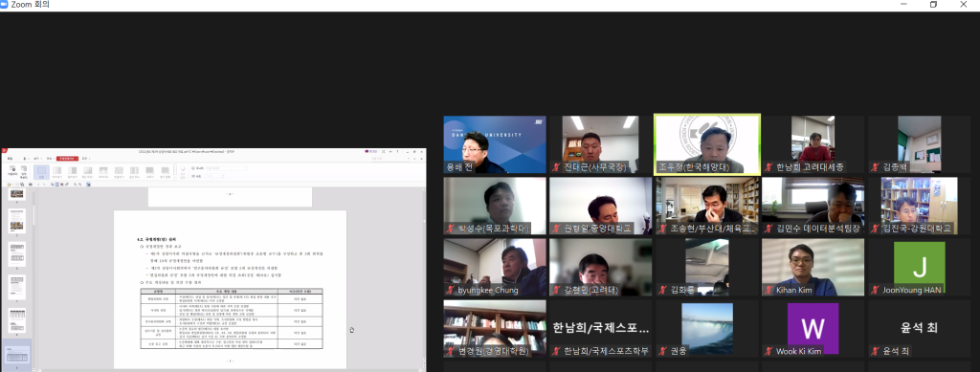Click the zoom-in magnifier in PDF toolbar
The width and height of the screenshot is (980, 372).
coord(75,185)
